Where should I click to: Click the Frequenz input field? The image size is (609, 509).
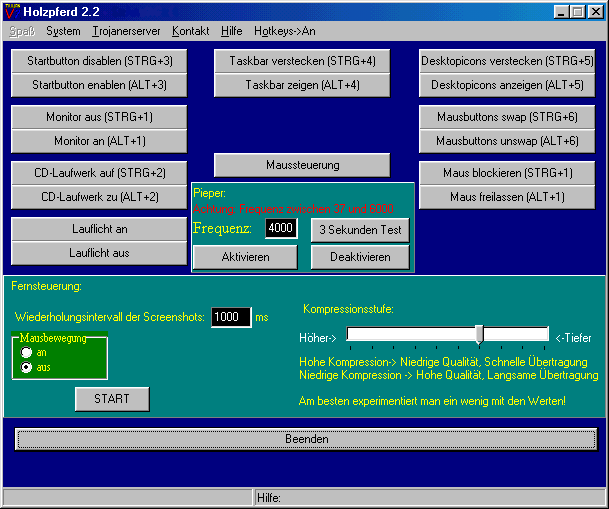pyautogui.click(x=281, y=230)
